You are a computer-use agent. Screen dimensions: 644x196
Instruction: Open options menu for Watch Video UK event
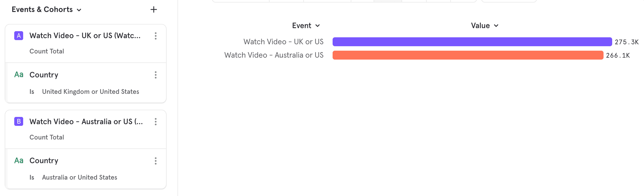[x=156, y=36]
